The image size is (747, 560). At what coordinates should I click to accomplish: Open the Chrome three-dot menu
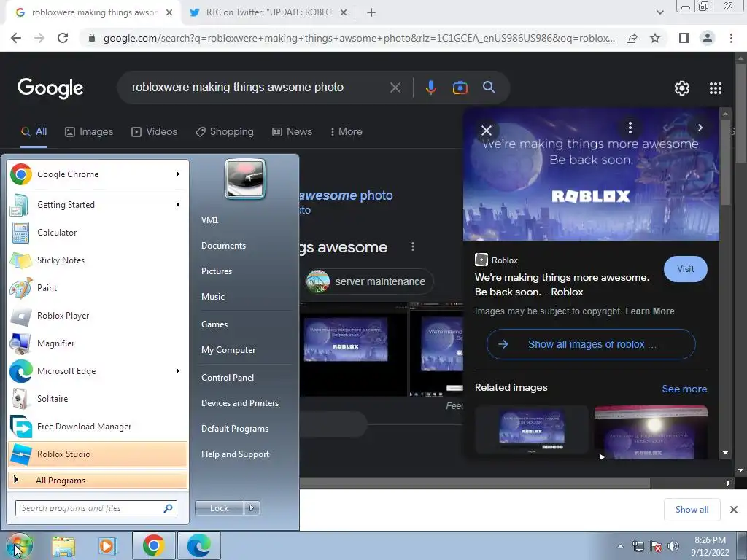pyautogui.click(x=731, y=38)
